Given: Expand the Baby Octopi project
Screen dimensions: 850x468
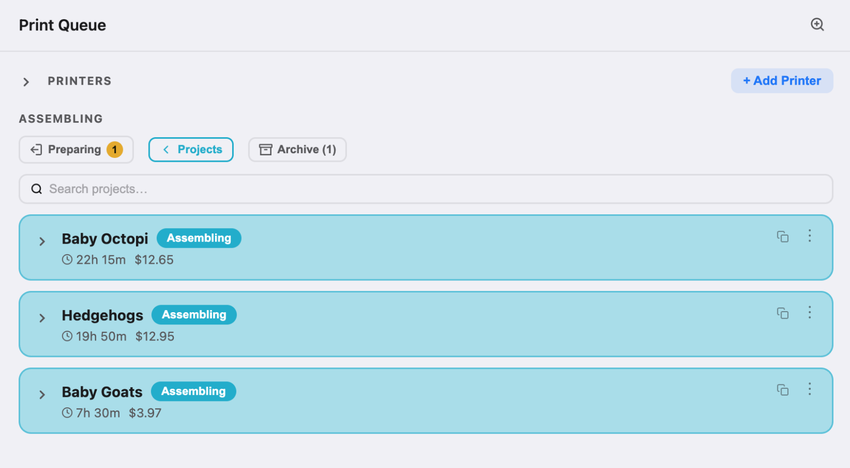Looking at the screenshot, I should tap(42, 241).
